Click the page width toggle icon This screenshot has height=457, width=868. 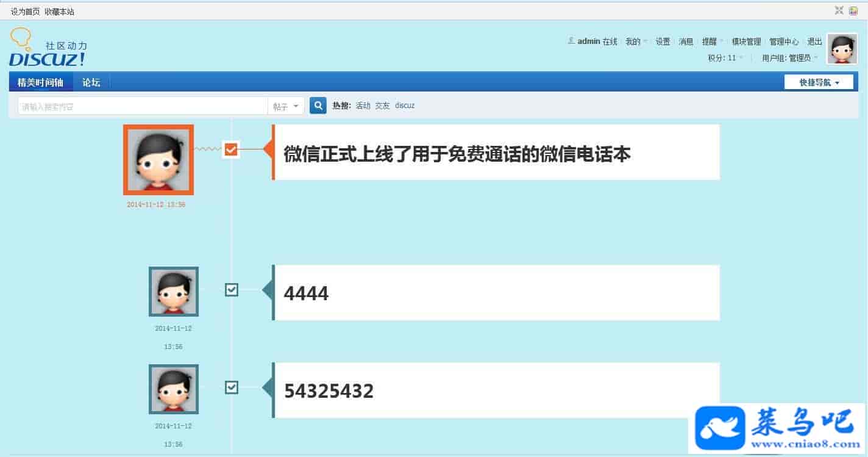pyautogui.click(x=839, y=10)
